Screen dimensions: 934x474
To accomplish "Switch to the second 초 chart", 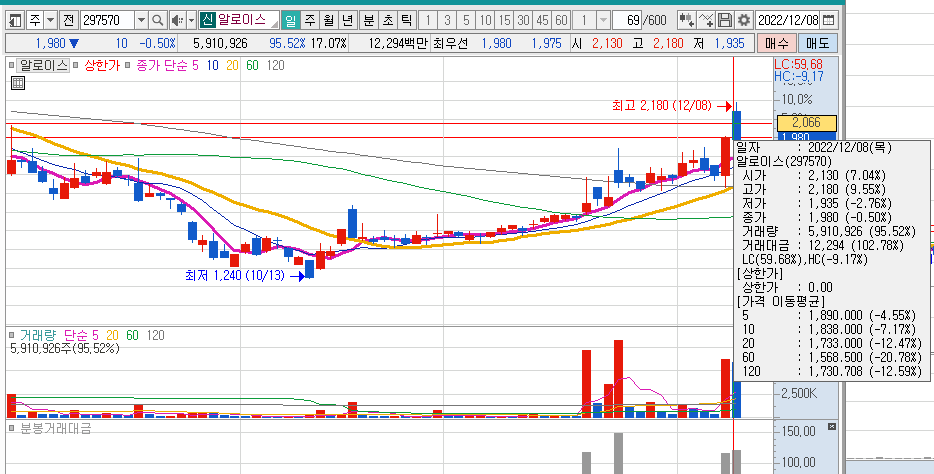I will 388,20.
